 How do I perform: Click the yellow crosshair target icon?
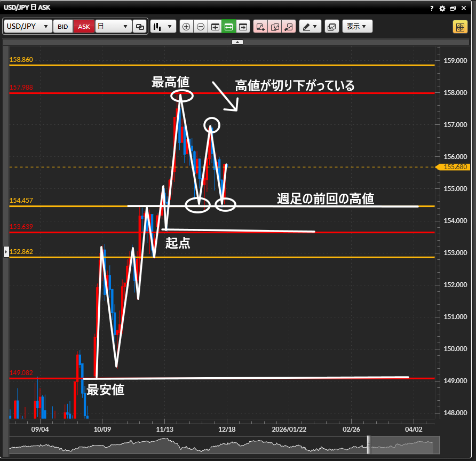pyautogui.click(x=459, y=27)
